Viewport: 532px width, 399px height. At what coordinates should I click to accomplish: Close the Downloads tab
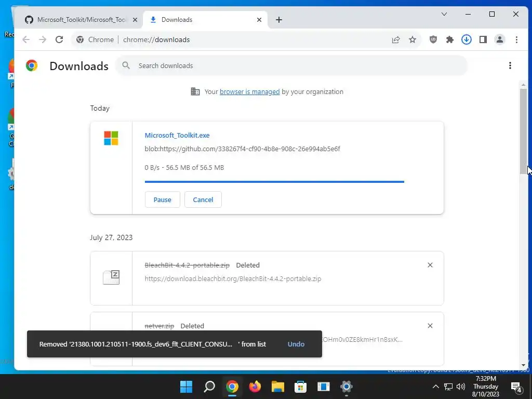click(259, 20)
